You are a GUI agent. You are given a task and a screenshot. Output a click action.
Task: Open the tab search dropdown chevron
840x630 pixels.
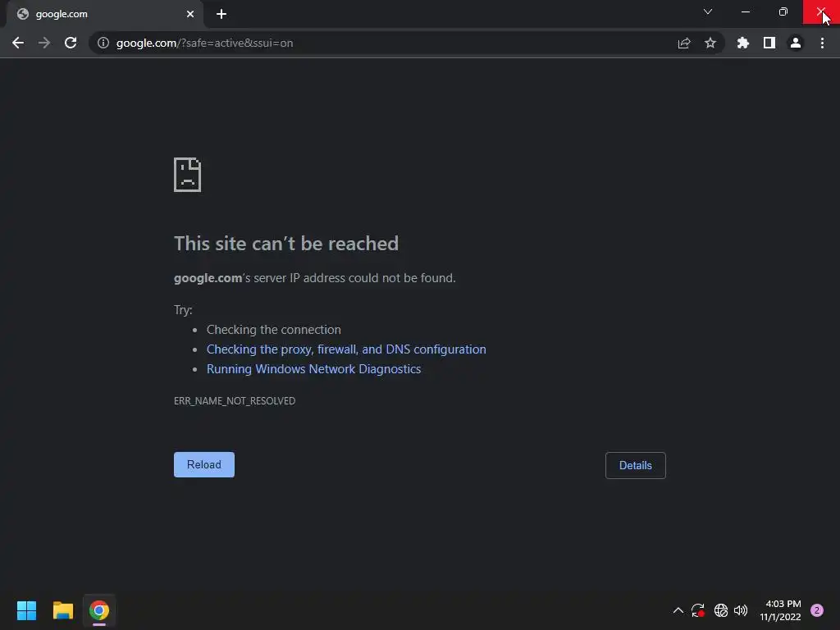[x=708, y=11]
